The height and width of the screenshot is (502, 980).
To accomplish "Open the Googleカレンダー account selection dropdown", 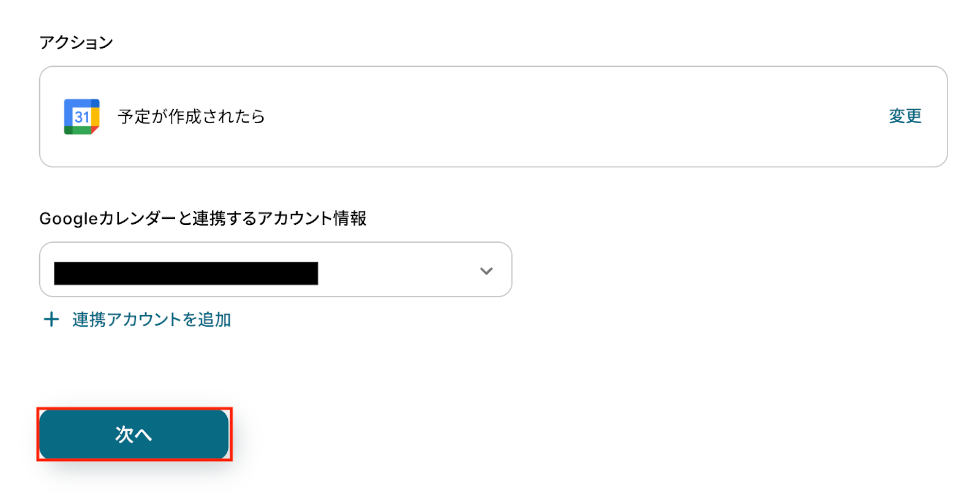I will (x=276, y=270).
